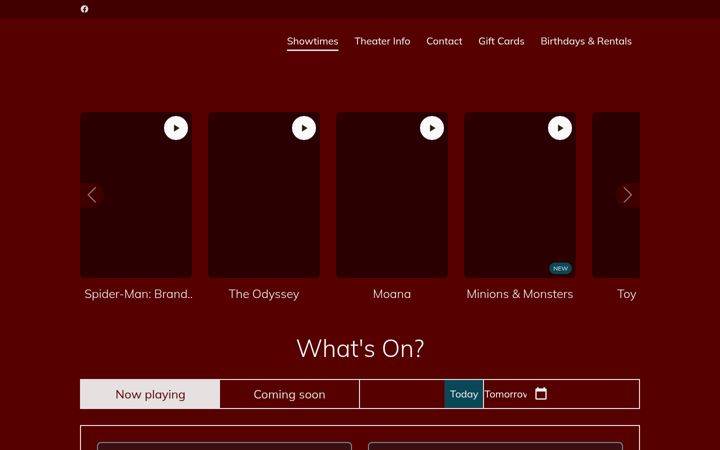Click the Toy movie title
Screen dimensions: 720x450
627,294
